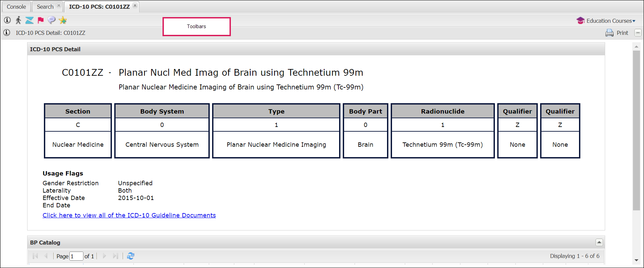Open the speech bubble comment icon
The height and width of the screenshot is (268, 644).
[51, 20]
